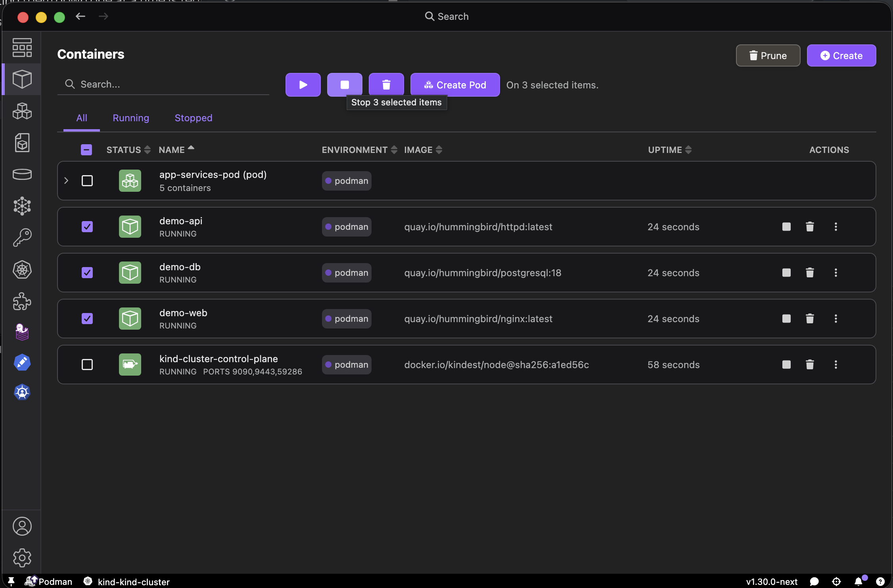The height and width of the screenshot is (588, 893).
Task: Open more actions for demo-api
Action: (x=836, y=227)
